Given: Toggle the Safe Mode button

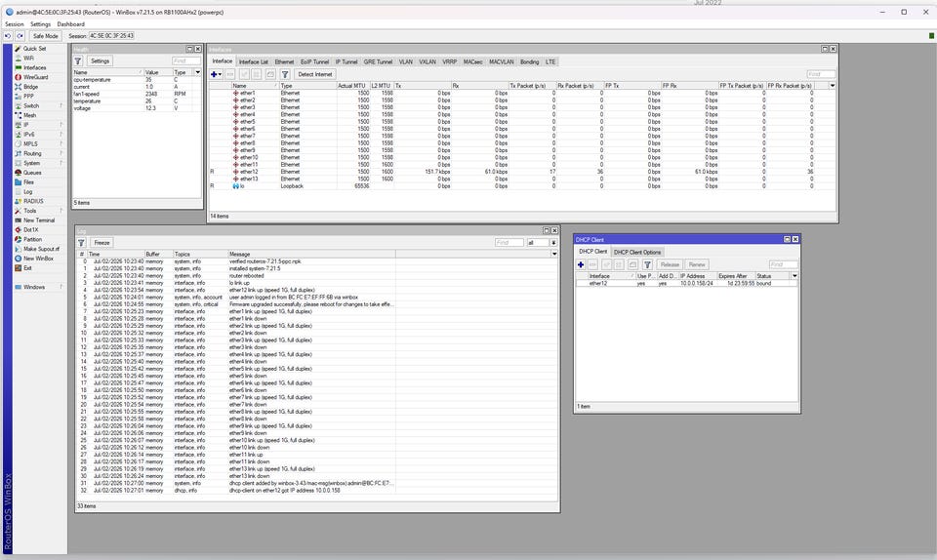Looking at the screenshot, I should [46, 36].
